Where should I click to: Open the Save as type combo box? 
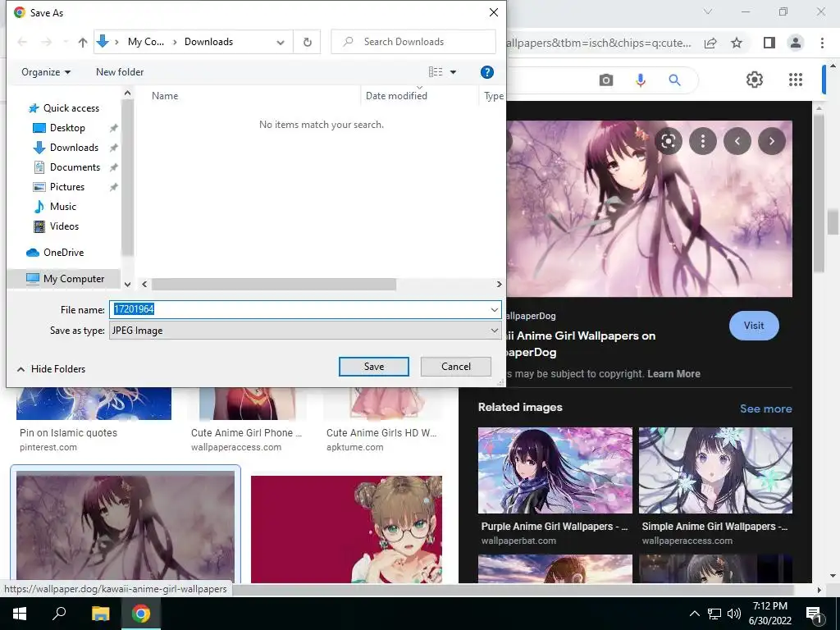[x=305, y=331]
